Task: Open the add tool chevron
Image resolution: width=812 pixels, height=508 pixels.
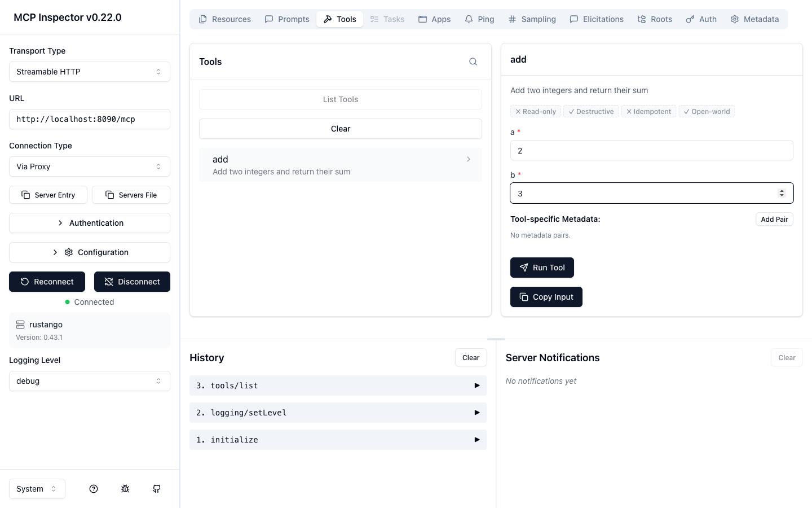Action: point(469,159)
